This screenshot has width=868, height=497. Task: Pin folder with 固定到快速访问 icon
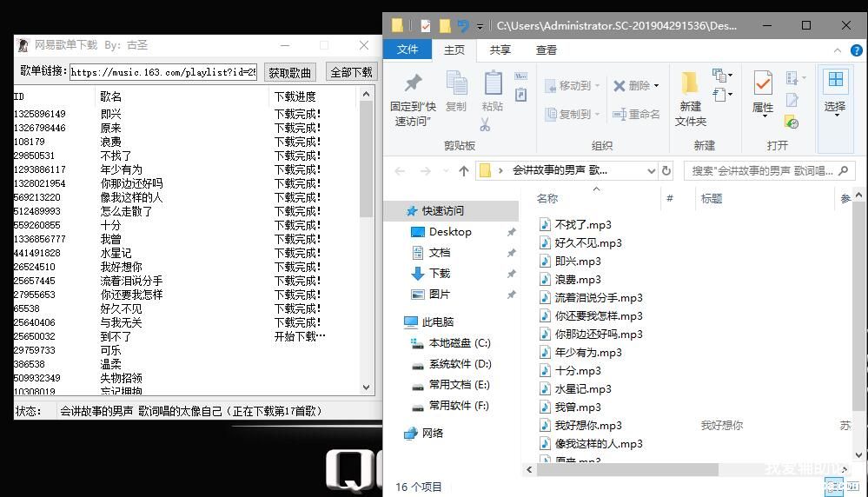click(x=413, y=84)
